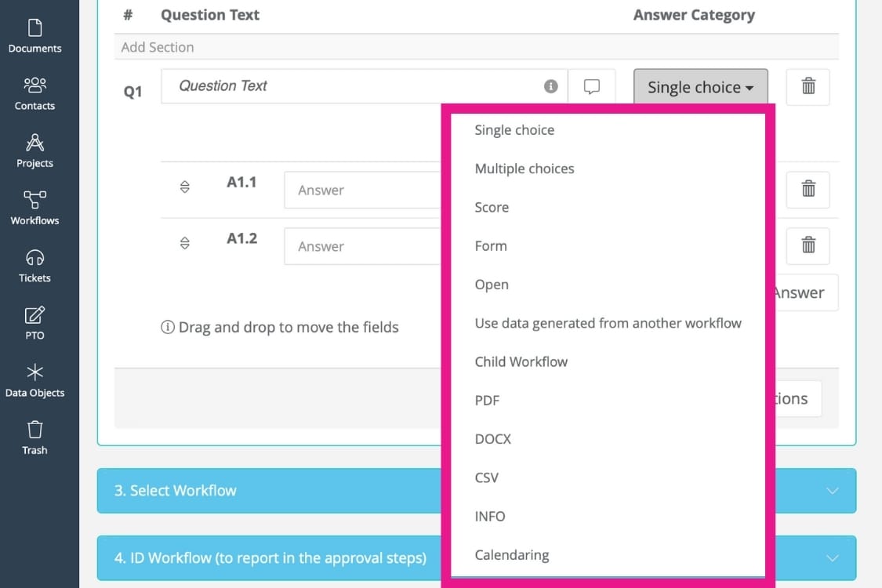882x588 pixels.
Task: Open the Projects sidebar icon
Action: 34,151
